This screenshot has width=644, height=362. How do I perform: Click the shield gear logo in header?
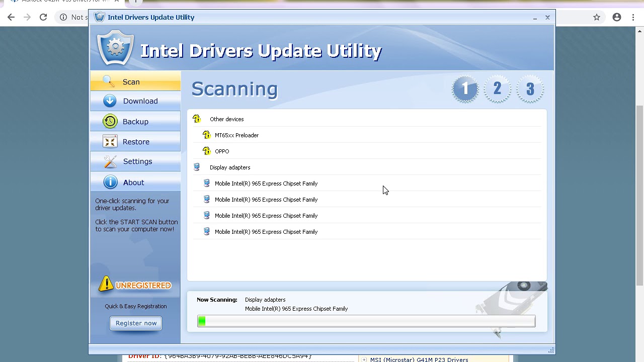[x=116, y=48]
